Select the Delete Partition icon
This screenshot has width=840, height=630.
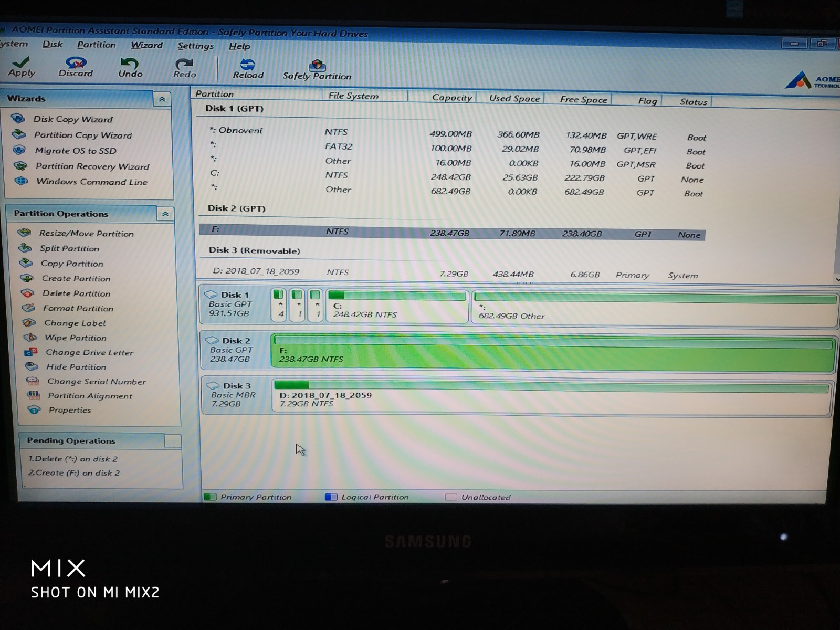[27, 293]
